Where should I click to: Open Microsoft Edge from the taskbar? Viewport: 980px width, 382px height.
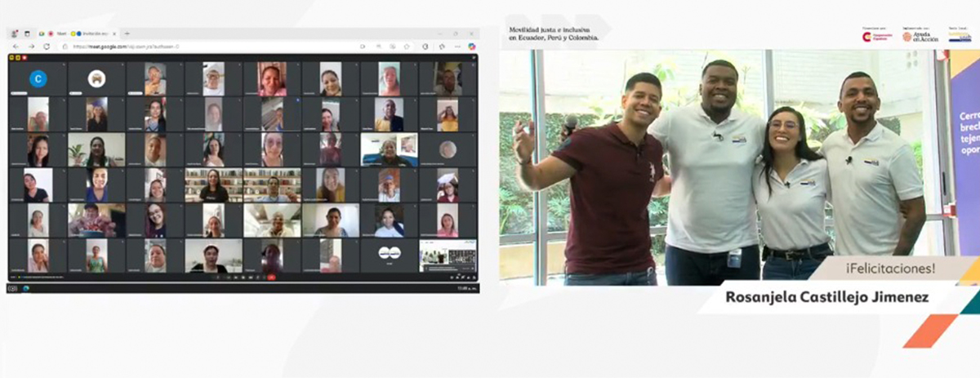[x=26, y=288]
